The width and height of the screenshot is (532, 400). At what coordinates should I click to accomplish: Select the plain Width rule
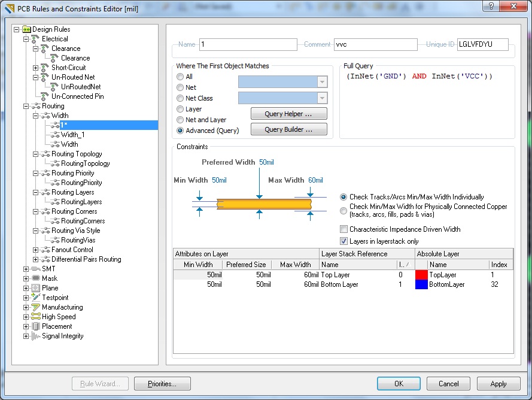[69, 144]
